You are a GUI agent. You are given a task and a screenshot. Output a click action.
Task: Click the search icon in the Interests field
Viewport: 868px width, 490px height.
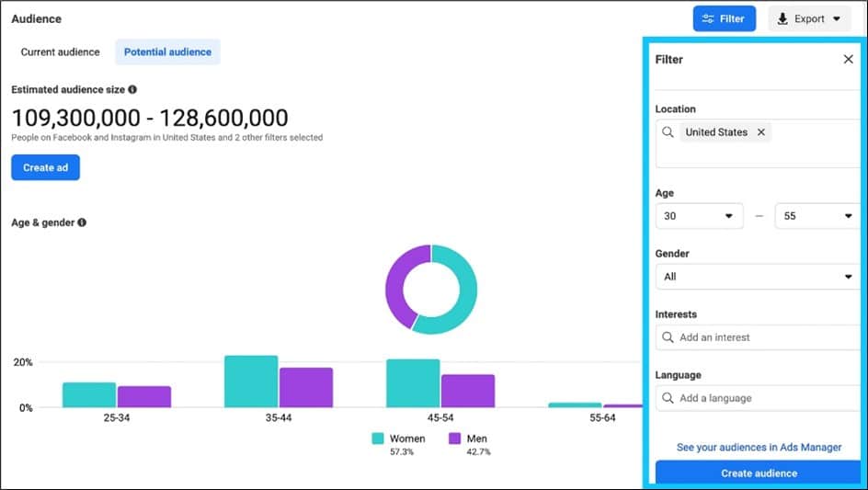(668, 337)
